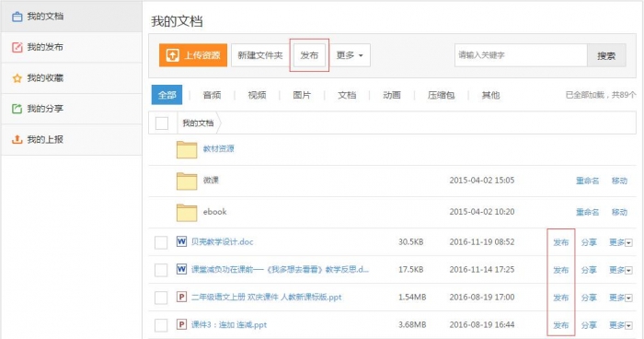The height and width of the screenshot is (339, 644).
Task: Click the 微课 folder name
Action: pyautogui.click(x=211, y=181)
